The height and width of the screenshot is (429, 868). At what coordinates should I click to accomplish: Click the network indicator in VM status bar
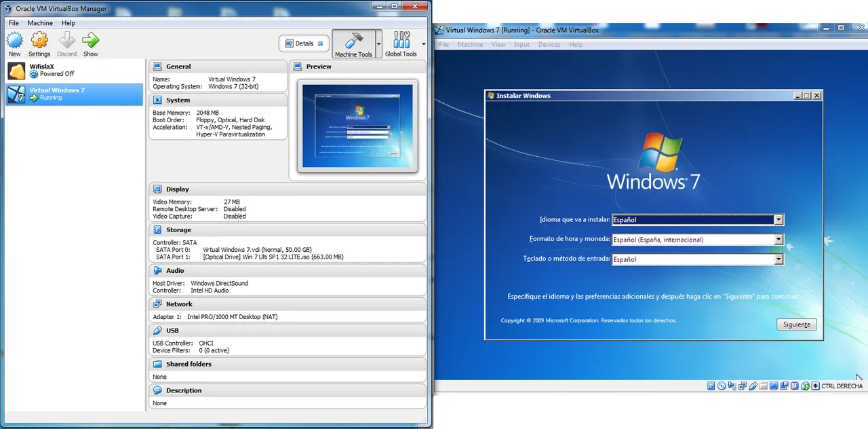(x=742, y=386)
